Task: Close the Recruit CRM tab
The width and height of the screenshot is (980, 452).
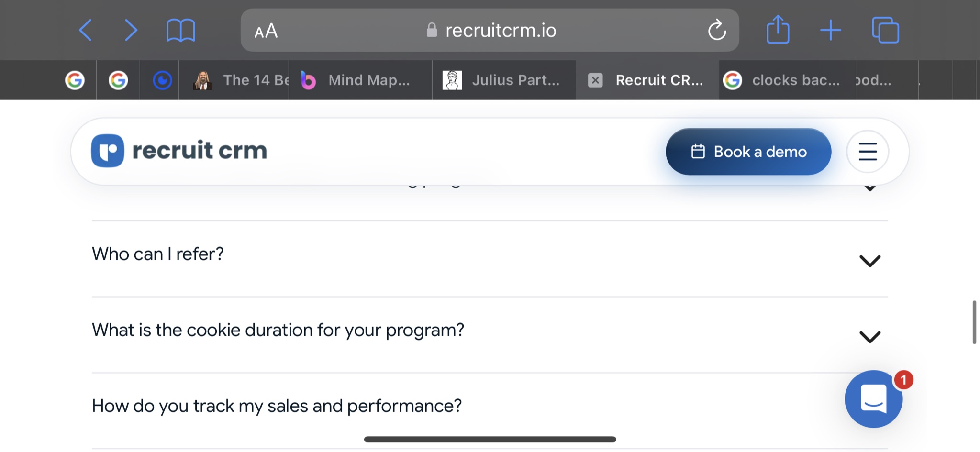Action: click(x=595, y=80)
